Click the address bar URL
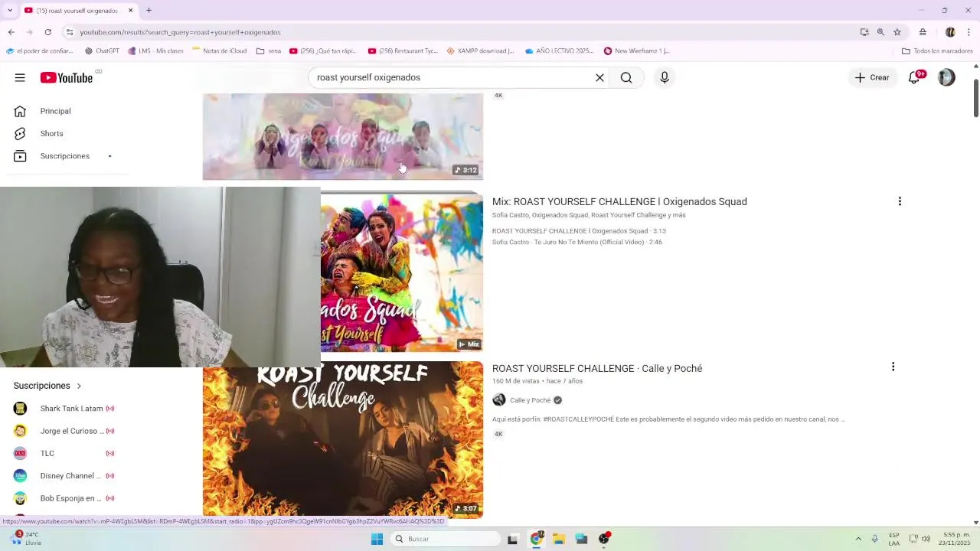This screenshot has height=551, width=980. click(x=181, y=32)
